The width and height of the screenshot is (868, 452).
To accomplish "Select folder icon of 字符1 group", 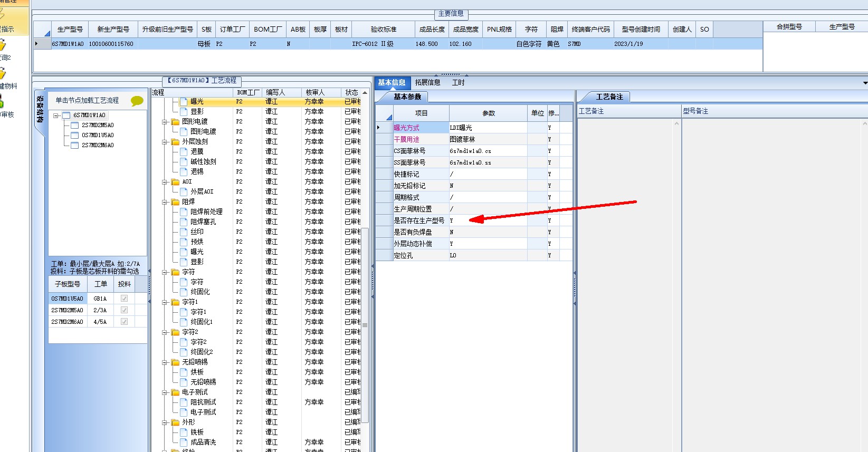I will (176, 302).
